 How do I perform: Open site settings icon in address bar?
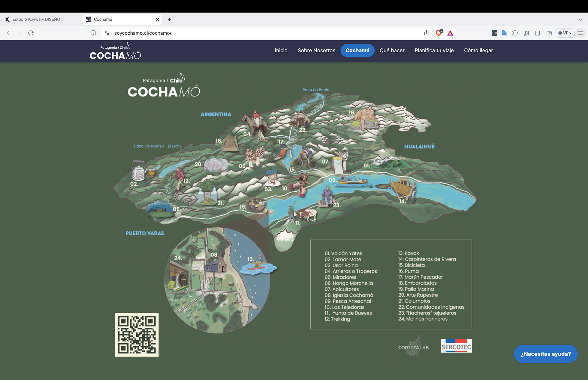coord(107,33)
